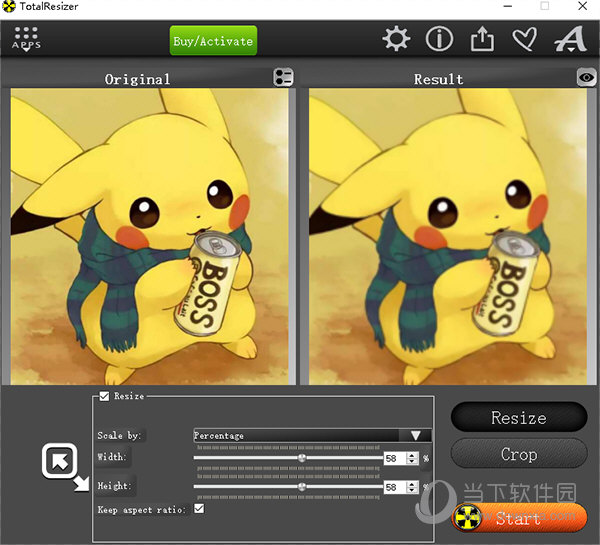Toggle the Result preview eye icon

pos(587,78)
